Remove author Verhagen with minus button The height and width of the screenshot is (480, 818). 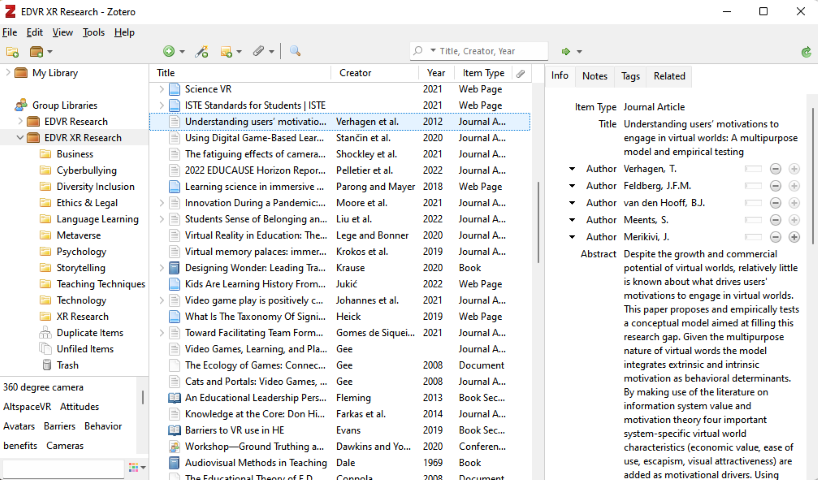(776, 169)
